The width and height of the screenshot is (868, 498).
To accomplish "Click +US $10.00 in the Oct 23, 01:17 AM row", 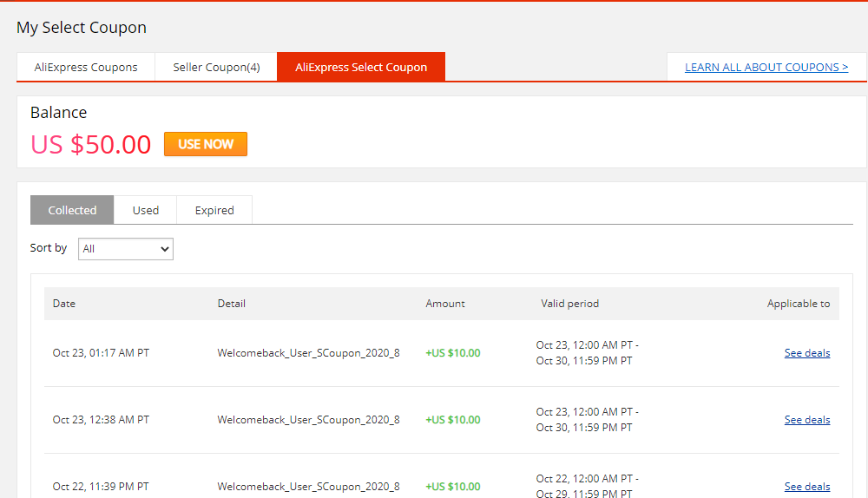I will coord(453,353).
